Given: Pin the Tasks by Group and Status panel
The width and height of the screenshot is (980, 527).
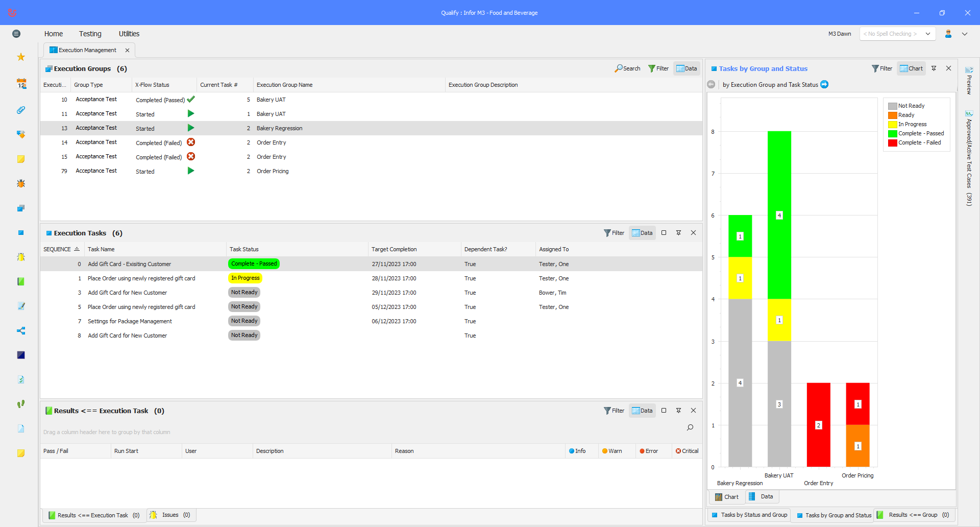Looking at the screenshot, I should point(934,68).
